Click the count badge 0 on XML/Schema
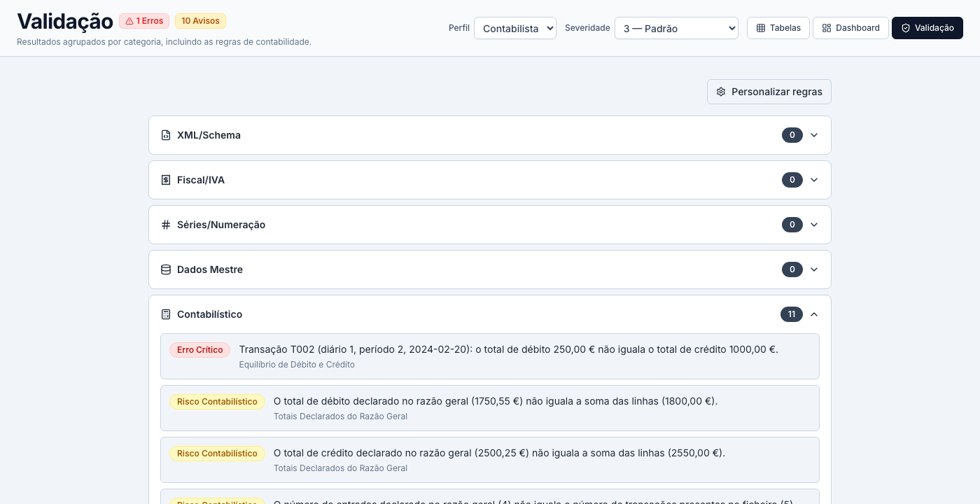 pos(792,135)
